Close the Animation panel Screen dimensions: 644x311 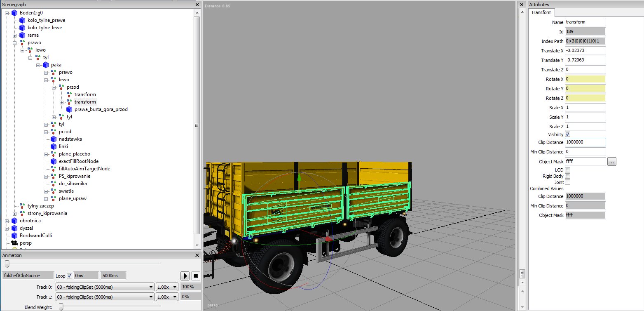coord(197,255)
